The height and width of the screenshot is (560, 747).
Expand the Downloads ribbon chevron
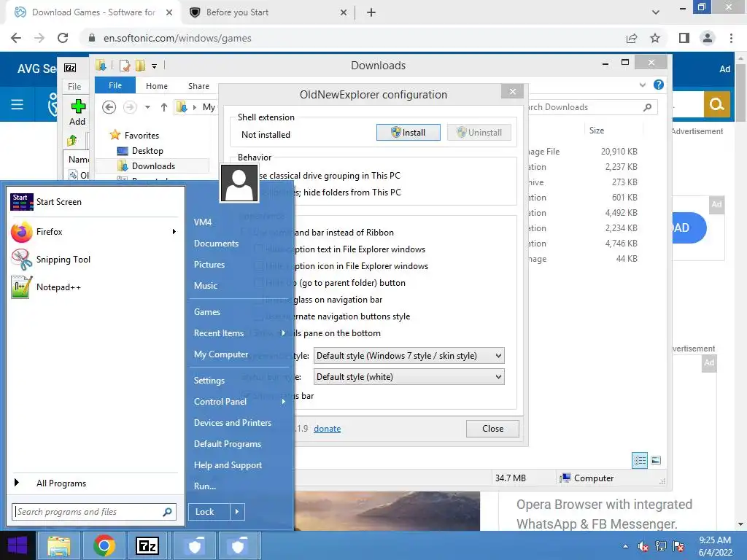(642, 85)
